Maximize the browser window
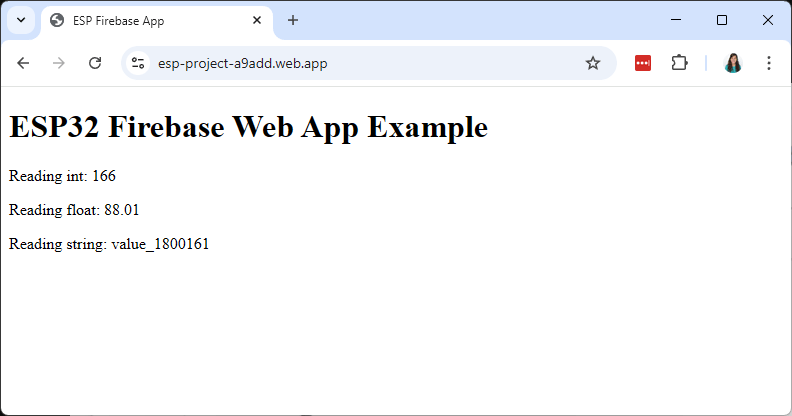The height and width of the screenshot is (416, 792). 722,20
